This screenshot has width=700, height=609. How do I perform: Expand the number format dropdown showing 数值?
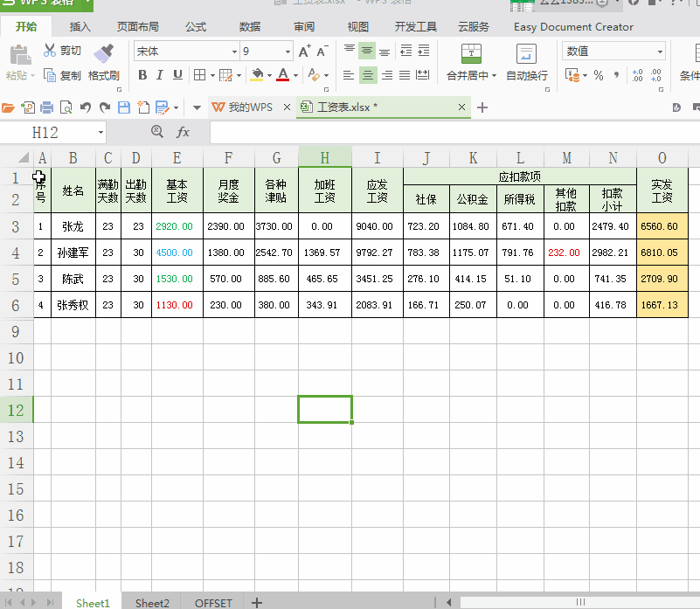659,52
